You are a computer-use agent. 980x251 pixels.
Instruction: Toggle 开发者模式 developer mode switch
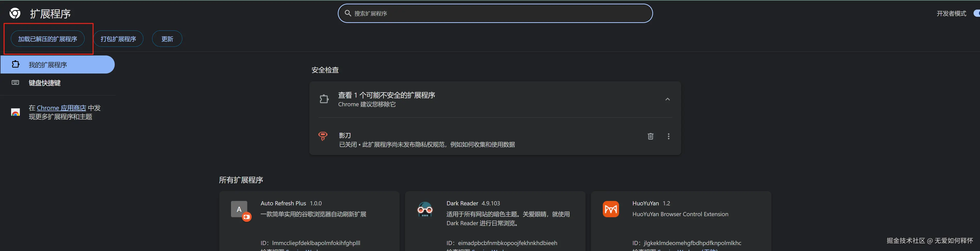(976, 13)
